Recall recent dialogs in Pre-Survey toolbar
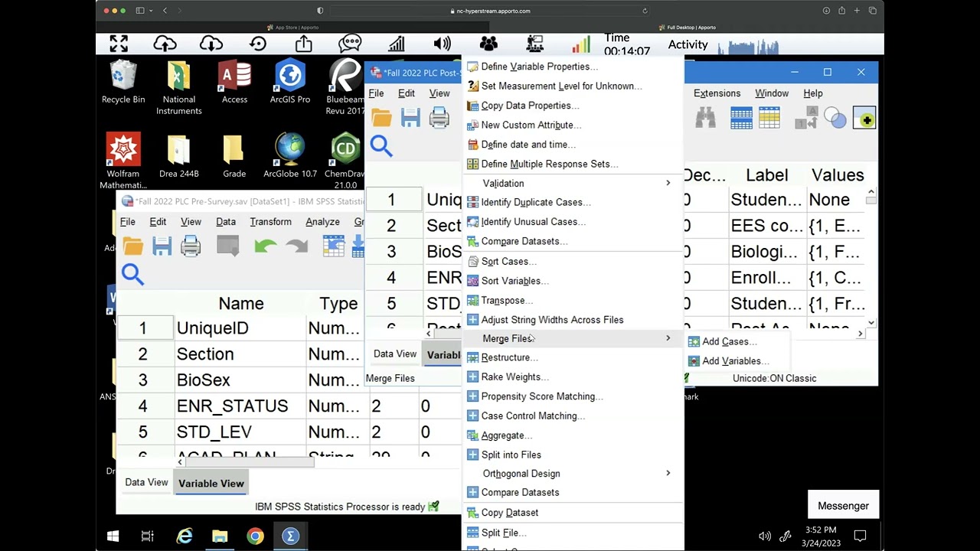Screen dimensions: 980x551 coord(228,246)
